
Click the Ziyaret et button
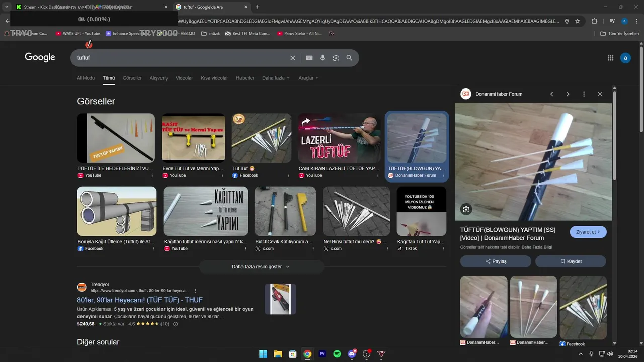588,232
